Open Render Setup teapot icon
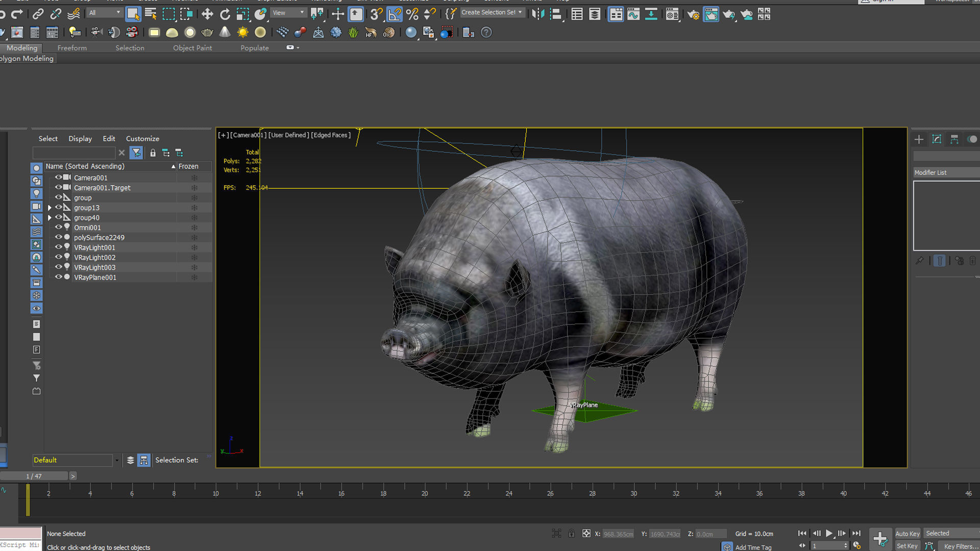 click(693, 14)
